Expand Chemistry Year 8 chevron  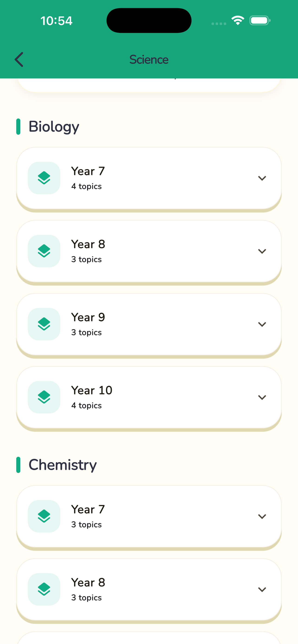262,589
